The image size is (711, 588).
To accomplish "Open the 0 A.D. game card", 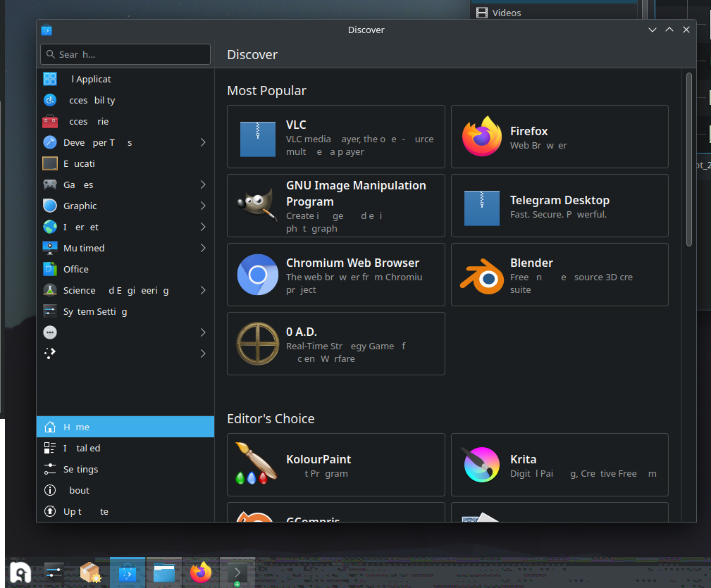I will coord(336,344).
